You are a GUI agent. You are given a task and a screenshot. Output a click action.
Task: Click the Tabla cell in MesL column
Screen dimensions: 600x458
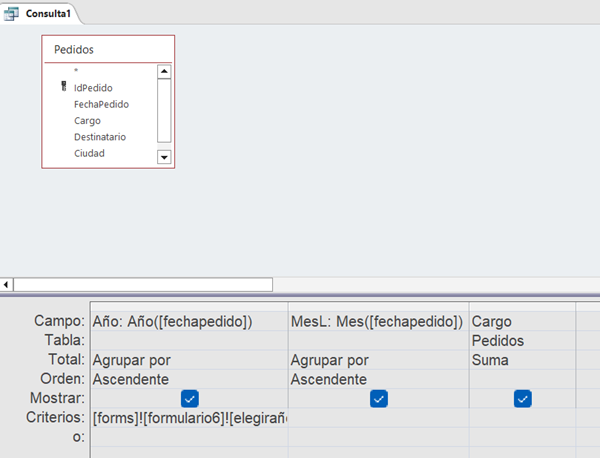coord(378,341)
